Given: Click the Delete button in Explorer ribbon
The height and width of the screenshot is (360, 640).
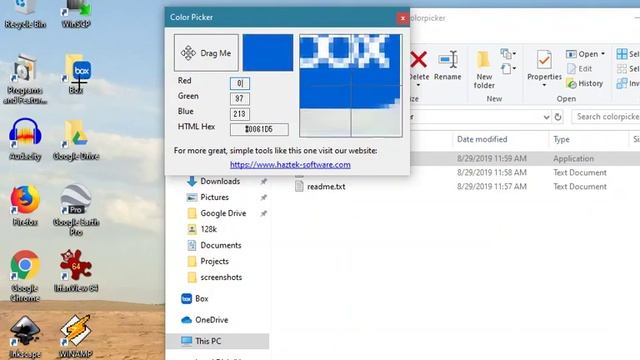Looking at the screenshot, I should 418,65.
